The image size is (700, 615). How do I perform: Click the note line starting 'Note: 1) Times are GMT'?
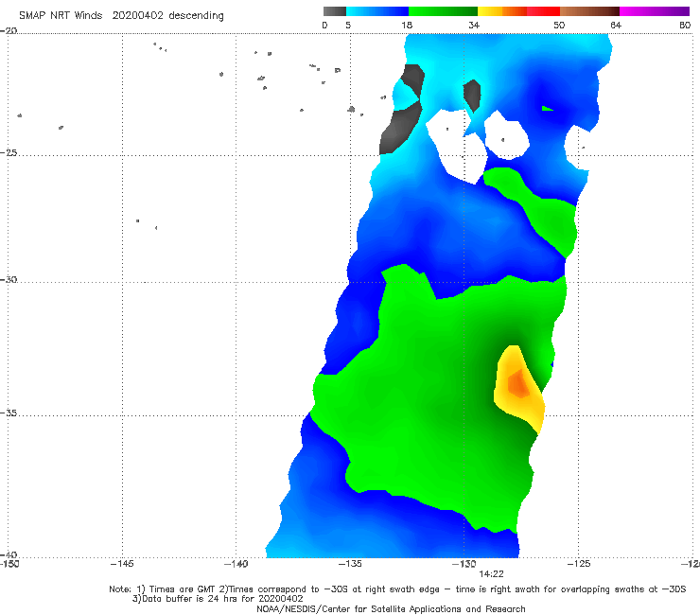pos(397,589)
